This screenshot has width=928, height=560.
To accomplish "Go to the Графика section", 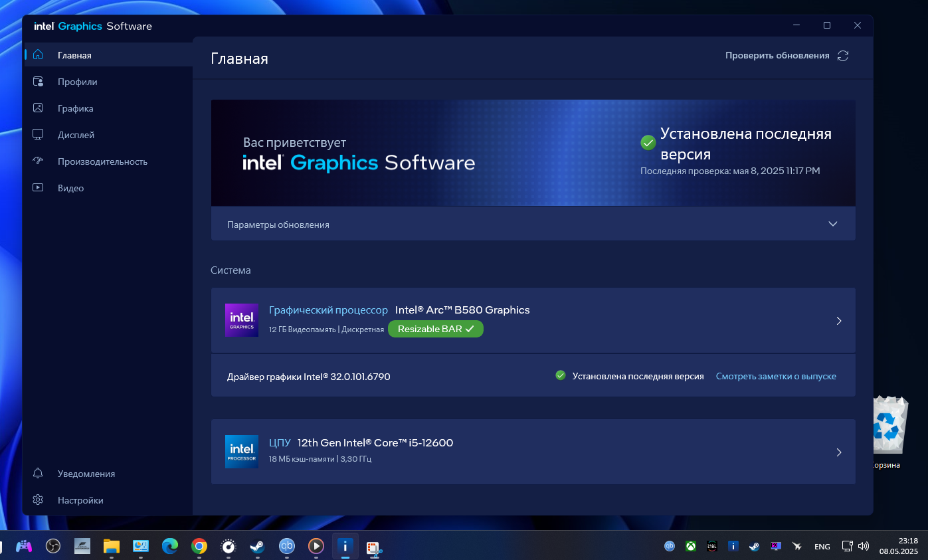I will pyautogui.click(x=108, y=108).
